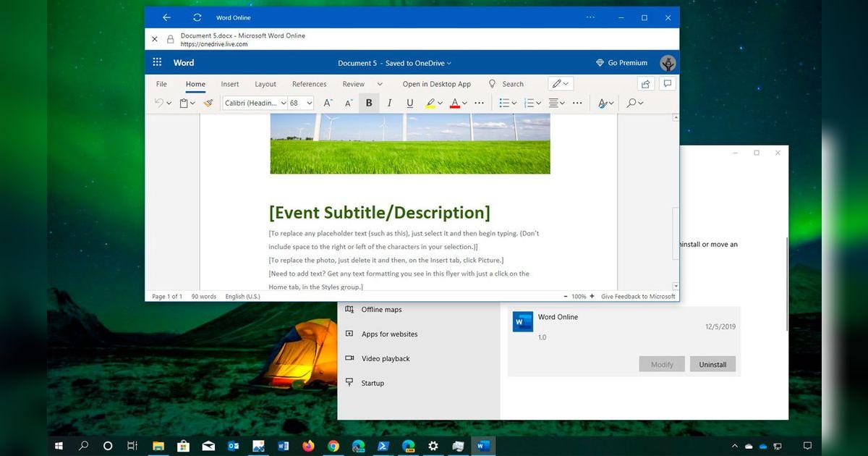The width and height of the screenshot is (868, 456).
Task: Select the Format Painter tool
Action: pyautogui.click(x=208, y=103)
